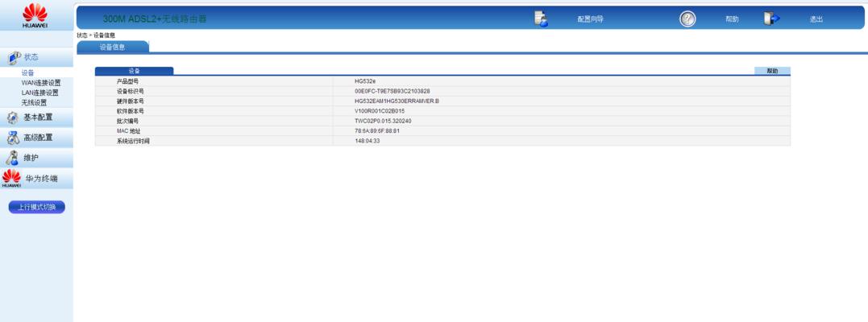868x322 pixels.
Task: Open the 华为终端 menu item
Action: [42, 179]
